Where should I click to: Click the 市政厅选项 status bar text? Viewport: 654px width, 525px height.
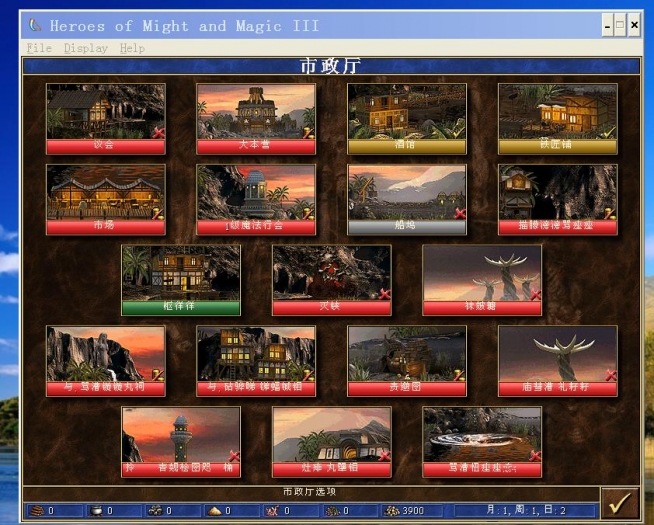pyautogui.click(x=309, y=492)
